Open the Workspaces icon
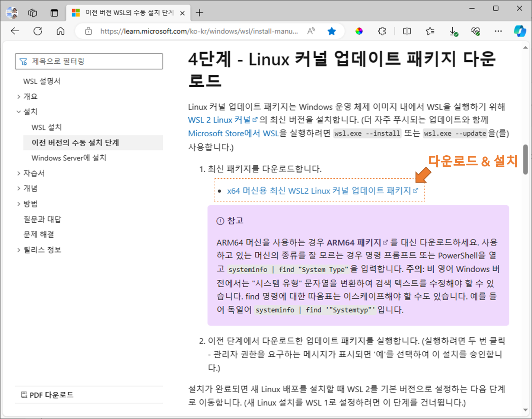532x419 pixels. pos(33,13)
